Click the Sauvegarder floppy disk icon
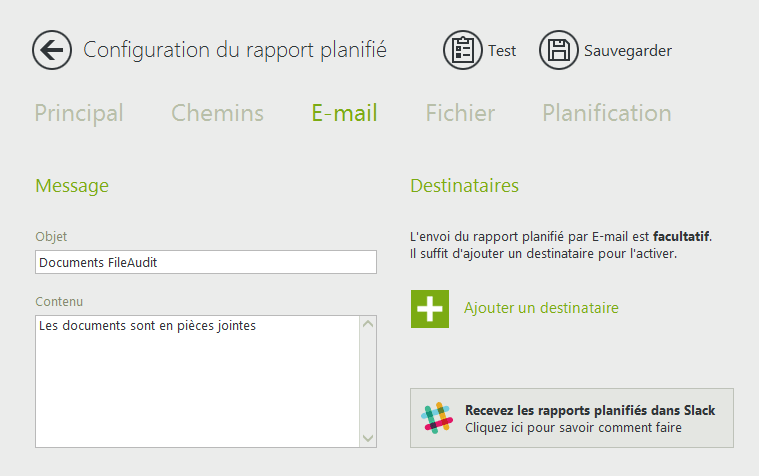759x476 pixels. (x=559, y=50)
